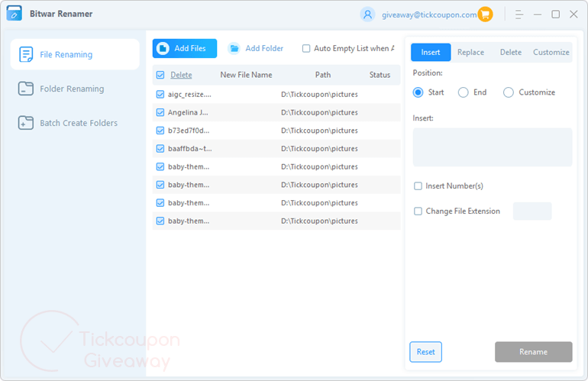The width and height of the screenshot is (588, 381).
Task: Enable Change File Extension checkbox
Action: pyautogui.click(x=418, y=211)
